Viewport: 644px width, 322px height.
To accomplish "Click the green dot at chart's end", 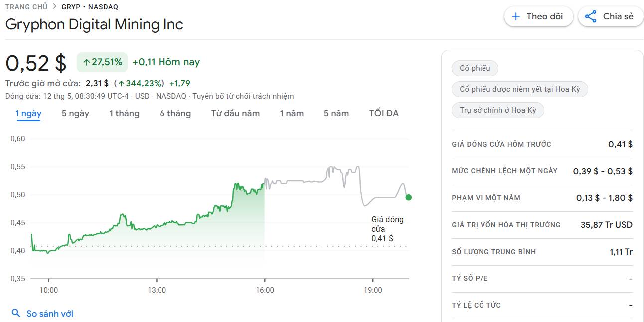I will click(x=409, y=197).
